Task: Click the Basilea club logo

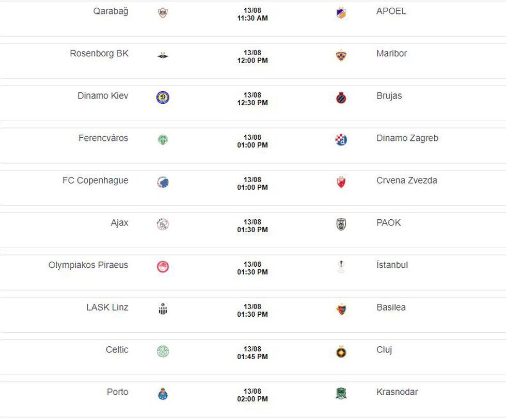Action: coord(341,309)
